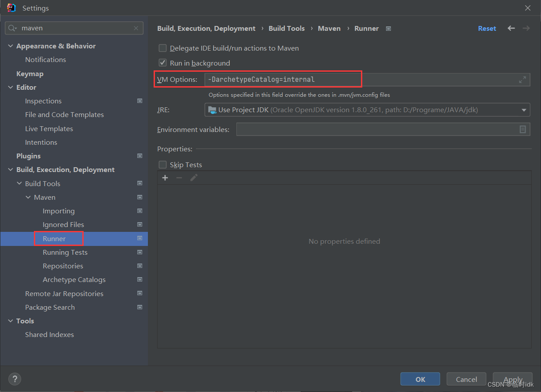Enable Skip Tests checkbox
The image size is (541, 392).
tap(163, 165)
